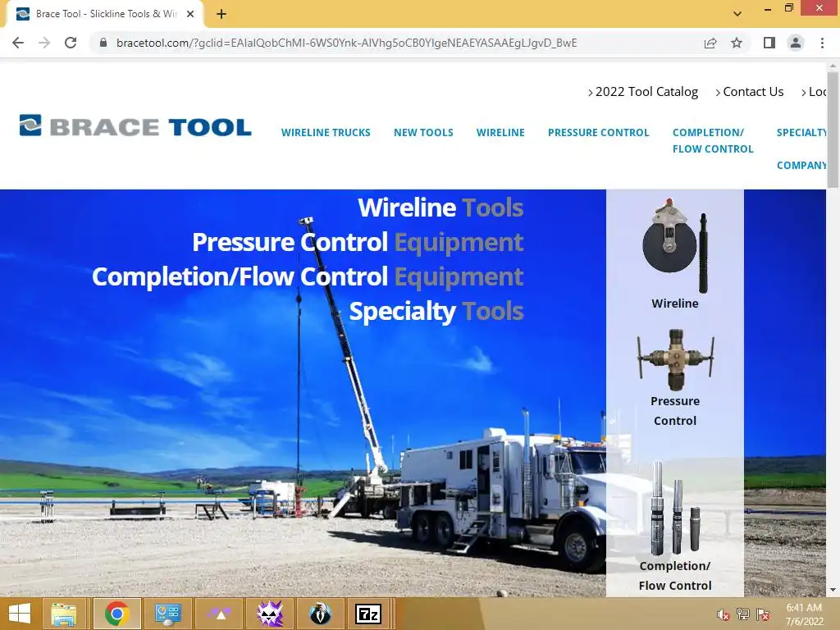Click the pressure control valve image
Viewport: 840px width, 630px height.
pyautogui.click(x=675, y=359)
